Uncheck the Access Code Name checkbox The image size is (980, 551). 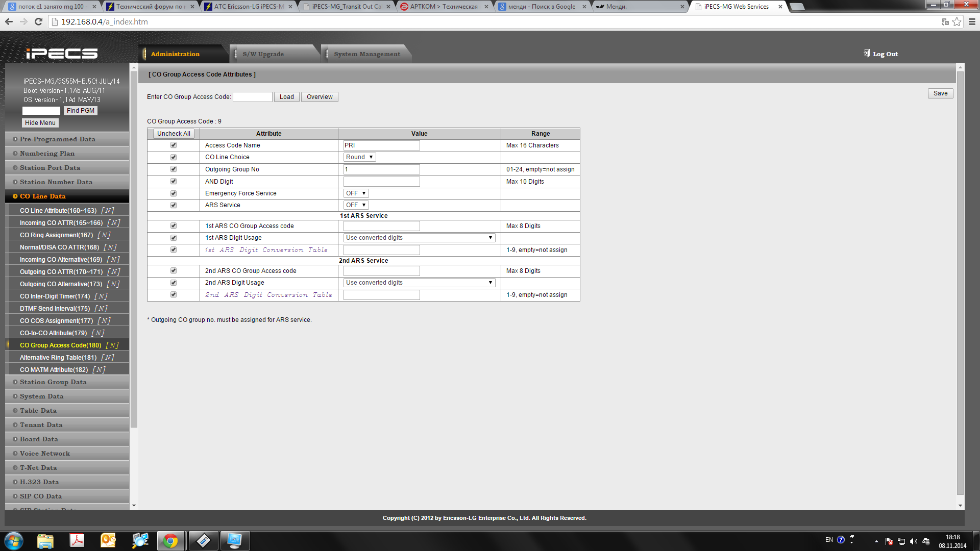click(174, 145)
